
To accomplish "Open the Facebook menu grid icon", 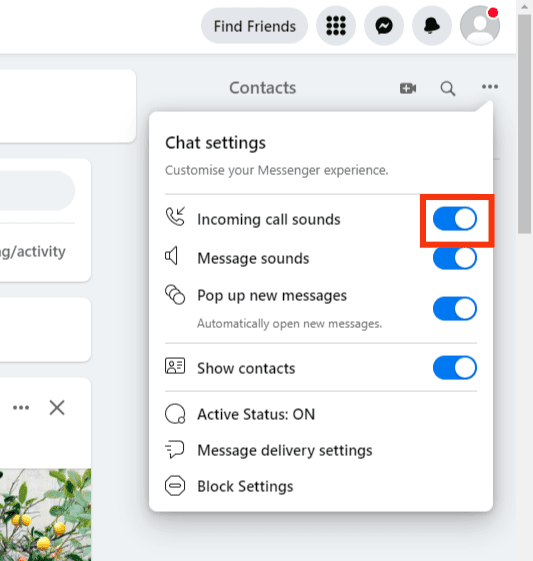I will tap(336, 26).
